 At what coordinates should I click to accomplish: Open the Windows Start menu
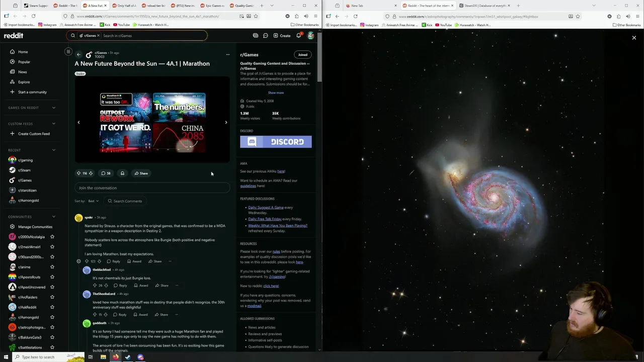(x=6, y=357)
